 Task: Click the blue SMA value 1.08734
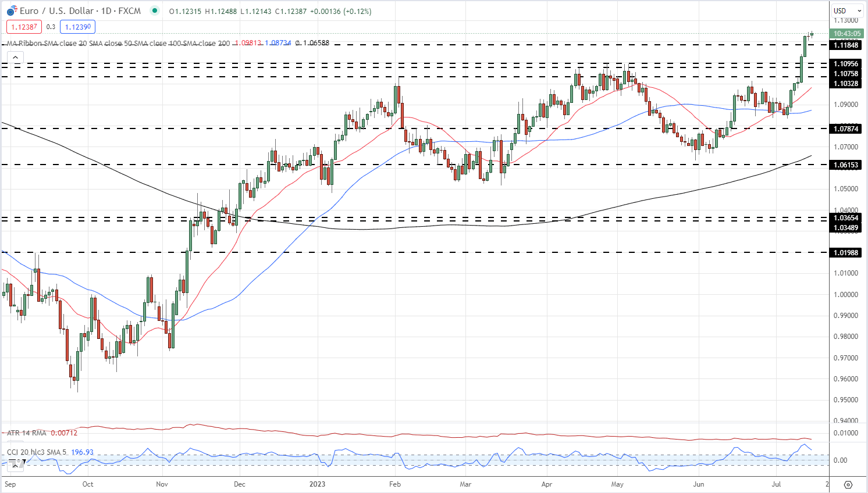point(278,43)
